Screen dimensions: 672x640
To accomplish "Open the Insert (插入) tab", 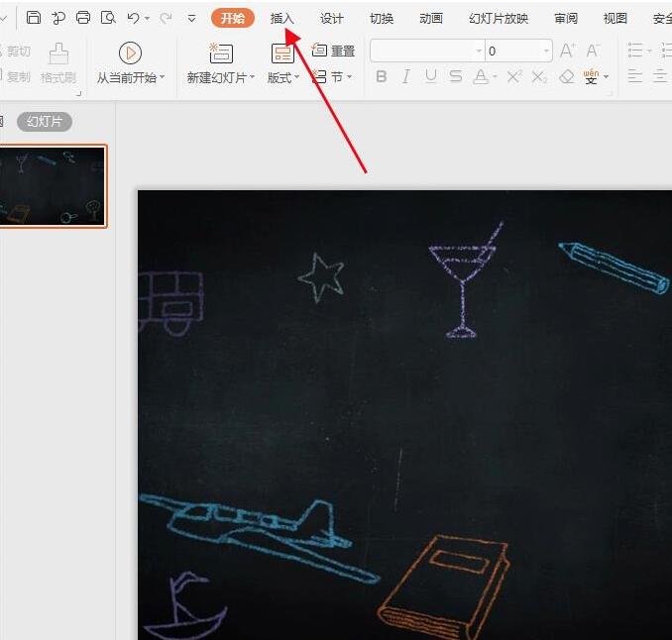I will [282, 18].
